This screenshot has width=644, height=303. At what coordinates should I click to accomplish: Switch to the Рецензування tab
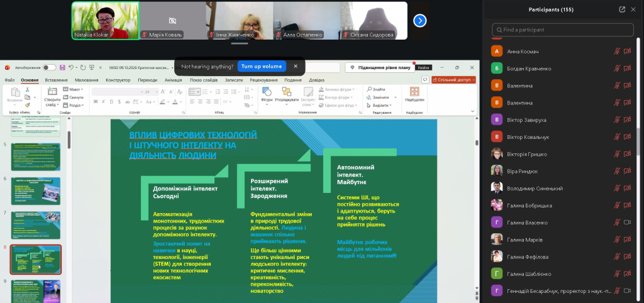pyautogui.click(x=264, y=80)
